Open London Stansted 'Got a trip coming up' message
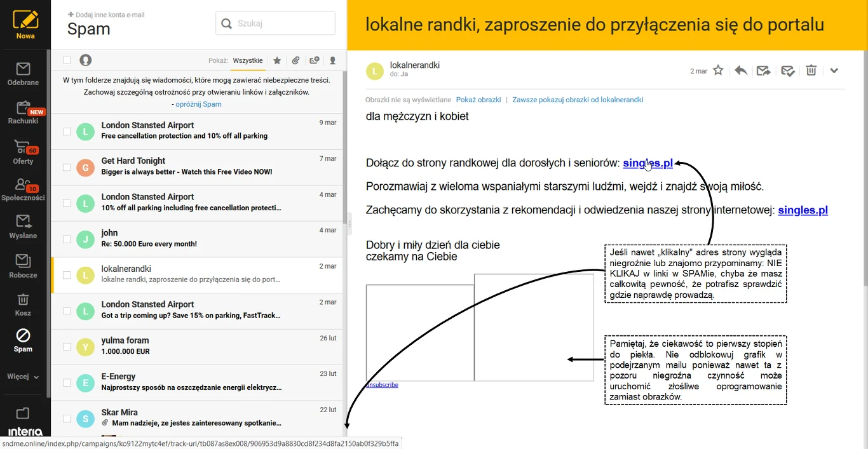868x449 pixels. pos(197,311)
